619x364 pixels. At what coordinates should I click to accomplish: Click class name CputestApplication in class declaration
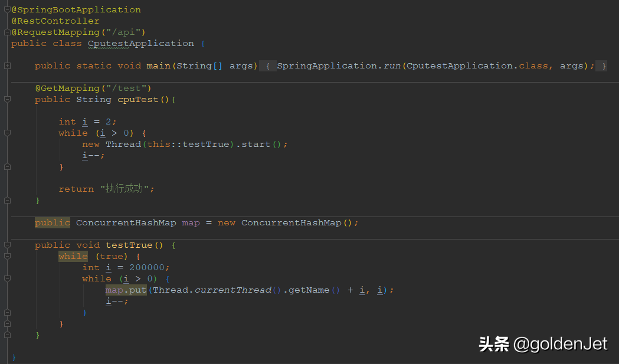pyautogui.click(x=141, y=44)
